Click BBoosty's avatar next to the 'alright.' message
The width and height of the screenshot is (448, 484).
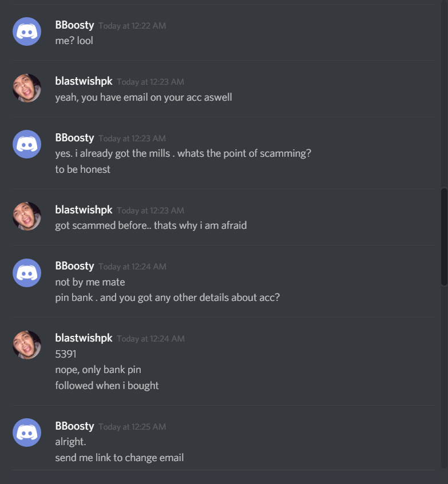click(x=27, y=433)
